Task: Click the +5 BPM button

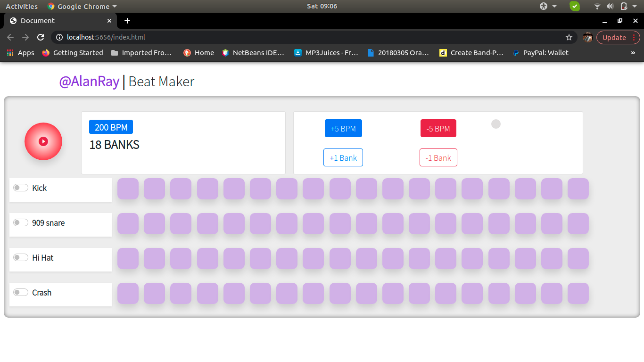Action: [x=343, y=128]
